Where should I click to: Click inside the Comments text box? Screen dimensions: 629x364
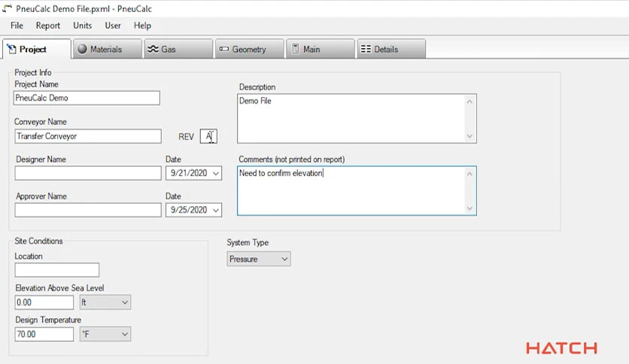tap(351, 191)
